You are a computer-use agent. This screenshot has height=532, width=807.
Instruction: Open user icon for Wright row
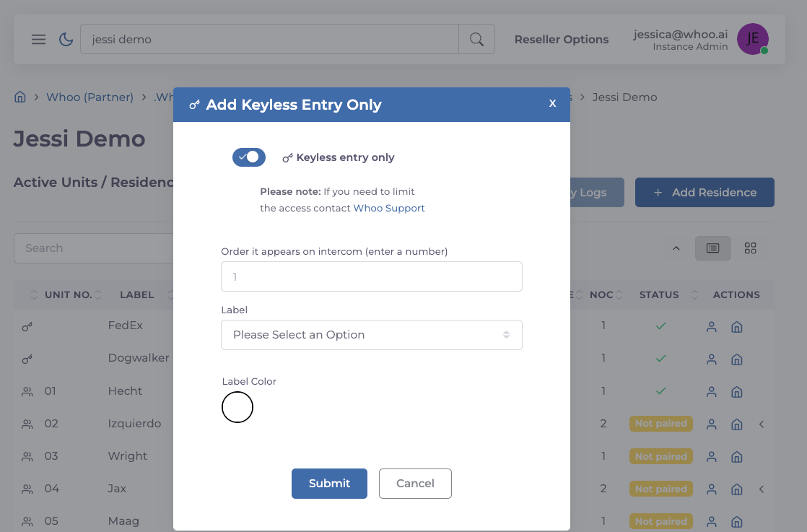pyautogui.click(x=711, y=457)
